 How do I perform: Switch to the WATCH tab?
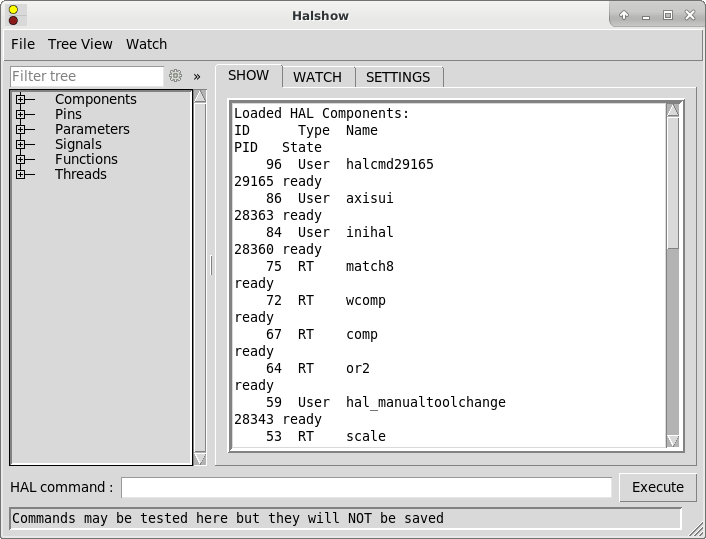pos(317,77)
